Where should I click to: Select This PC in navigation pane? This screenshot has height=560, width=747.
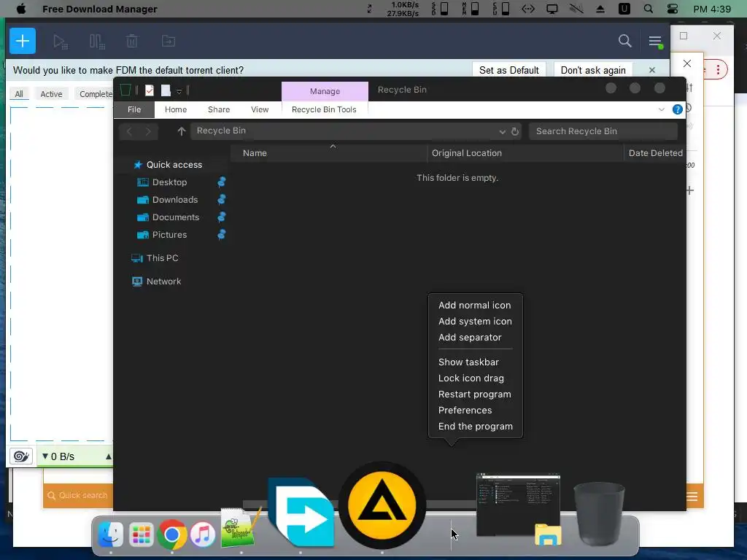click(162, 258)
